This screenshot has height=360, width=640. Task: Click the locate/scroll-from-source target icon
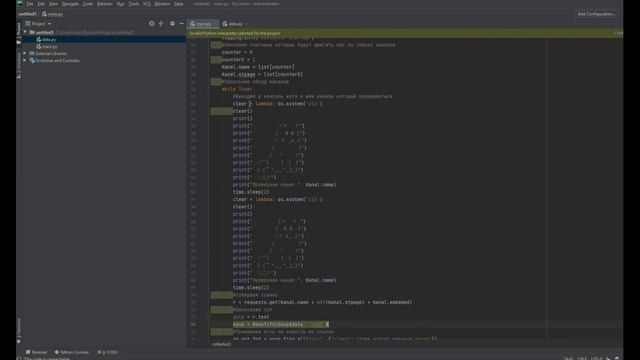(x=151, y=24)
